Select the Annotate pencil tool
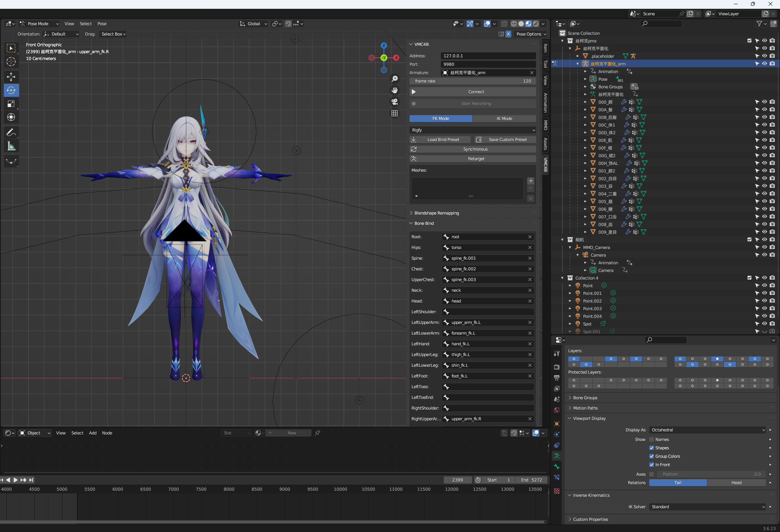780x532 pixels. tap(11, 133)
